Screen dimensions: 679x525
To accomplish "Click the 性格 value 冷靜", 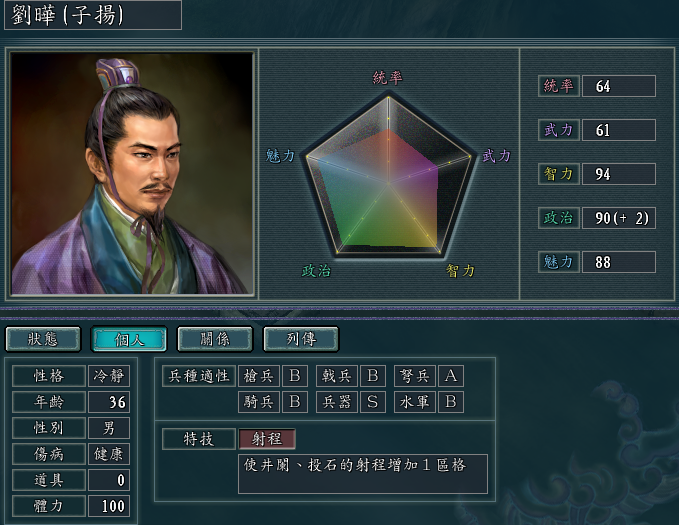I will click(109, 376).
